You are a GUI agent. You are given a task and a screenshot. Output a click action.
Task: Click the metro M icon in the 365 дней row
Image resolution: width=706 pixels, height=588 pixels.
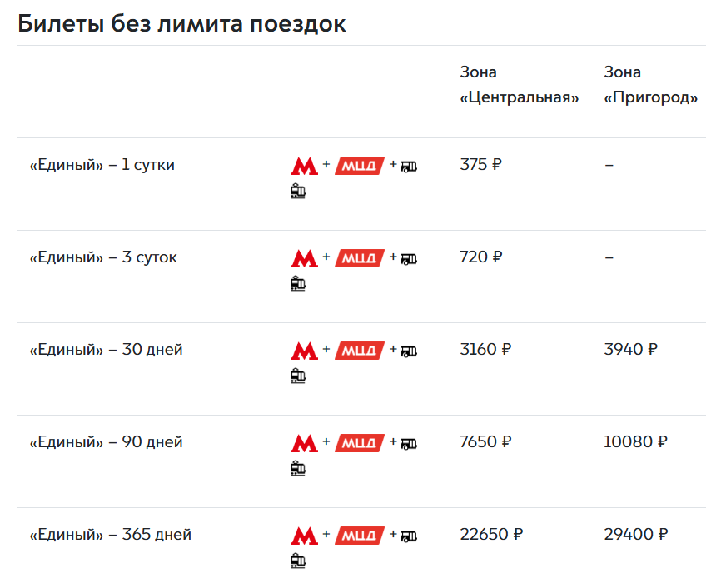coord(305,536)
